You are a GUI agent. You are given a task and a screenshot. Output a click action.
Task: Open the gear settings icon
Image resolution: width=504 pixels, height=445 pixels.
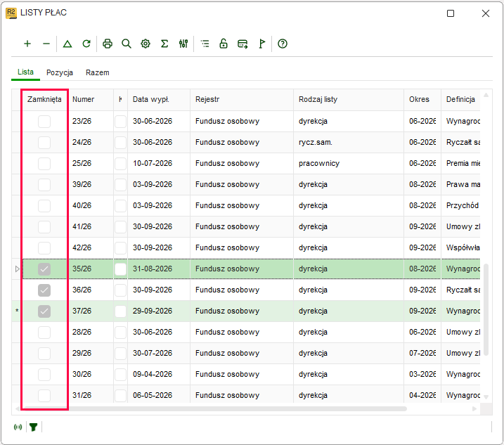coord(146,44)
